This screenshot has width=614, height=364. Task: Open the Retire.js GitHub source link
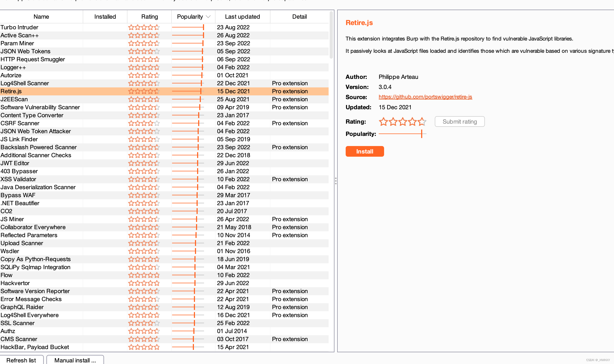pos(425,97)
